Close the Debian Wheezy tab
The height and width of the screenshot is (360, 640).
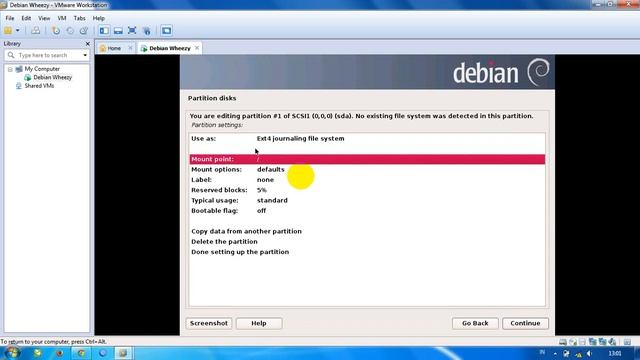197,48
